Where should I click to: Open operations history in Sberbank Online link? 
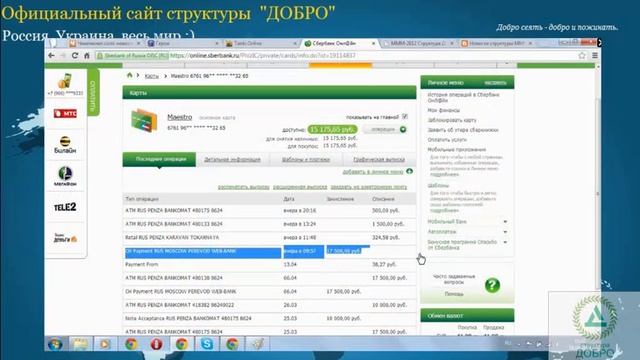pos(463,97)
